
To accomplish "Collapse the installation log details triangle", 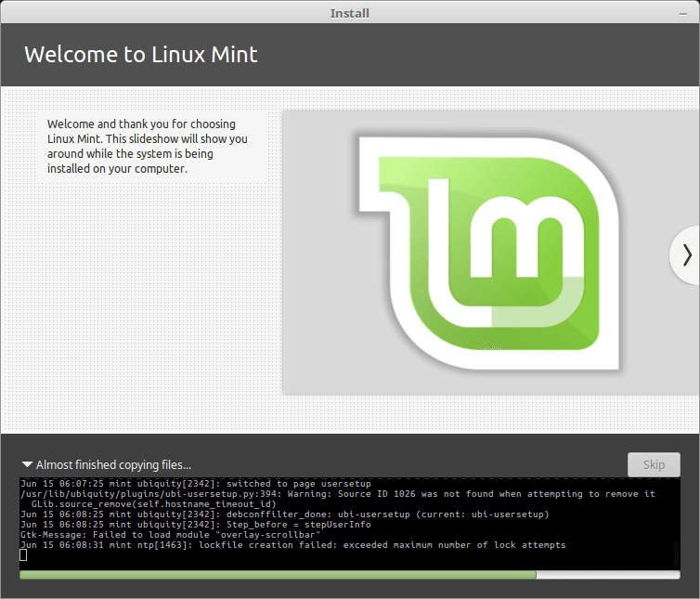I will point(27,464).
